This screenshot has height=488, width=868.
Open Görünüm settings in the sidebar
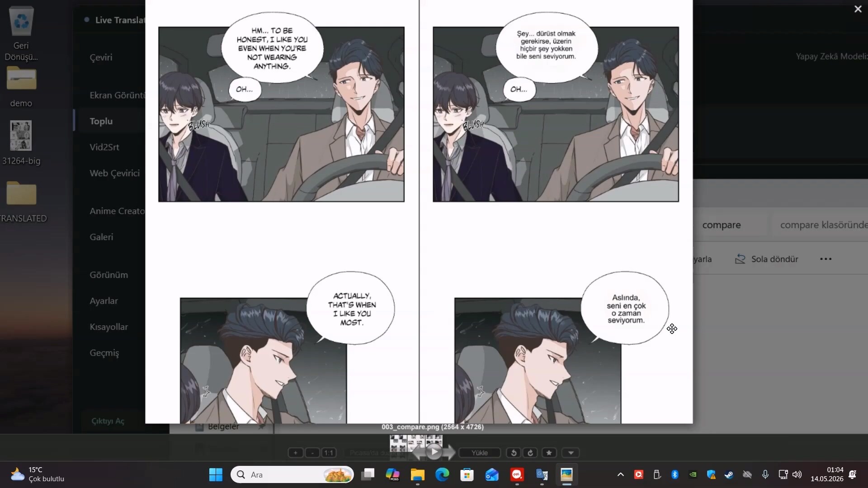108,275
